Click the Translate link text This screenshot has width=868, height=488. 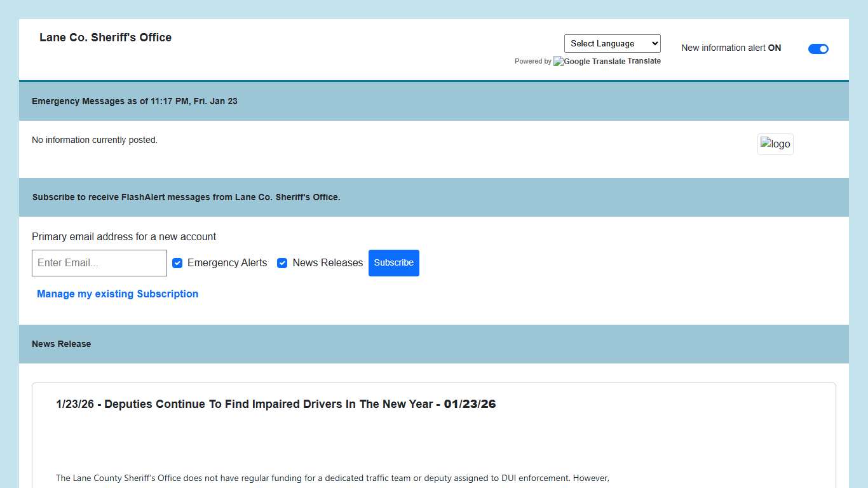(644, 61)
